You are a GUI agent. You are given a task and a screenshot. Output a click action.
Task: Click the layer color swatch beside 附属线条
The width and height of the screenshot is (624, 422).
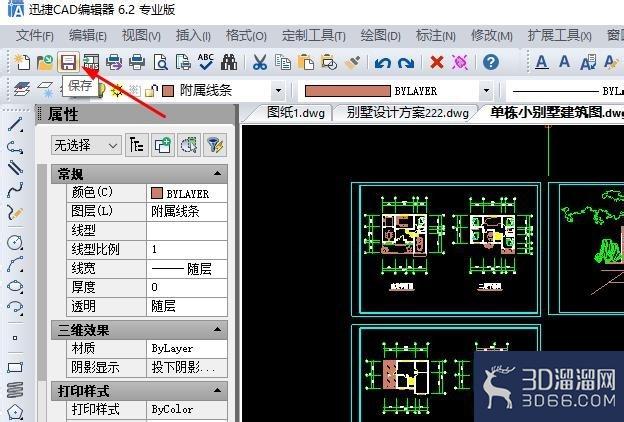[x=168, y=91]
